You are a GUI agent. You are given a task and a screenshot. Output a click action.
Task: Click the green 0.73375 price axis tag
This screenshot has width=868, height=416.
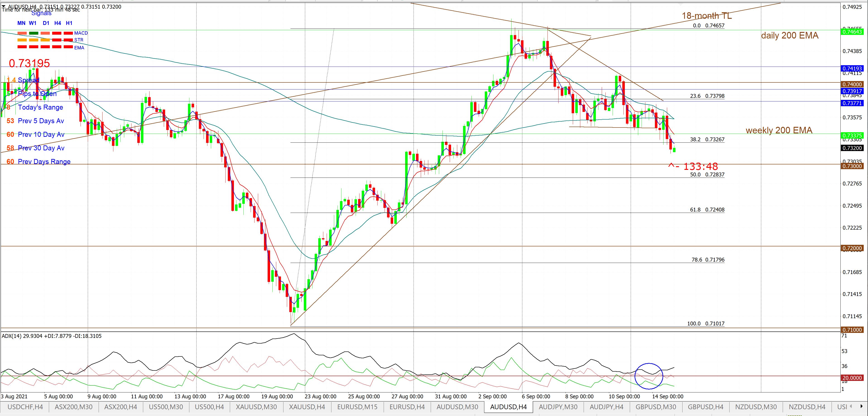(x=852, y=135)
